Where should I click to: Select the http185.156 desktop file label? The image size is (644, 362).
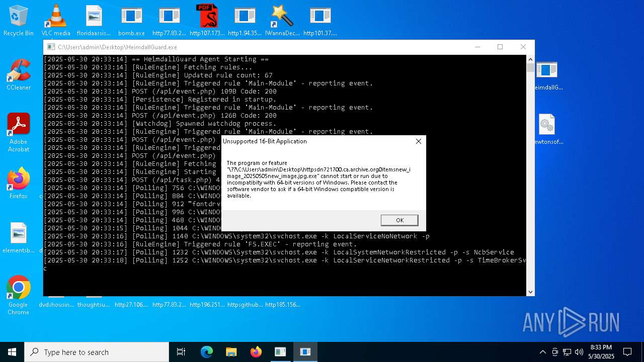click(283, 305)
